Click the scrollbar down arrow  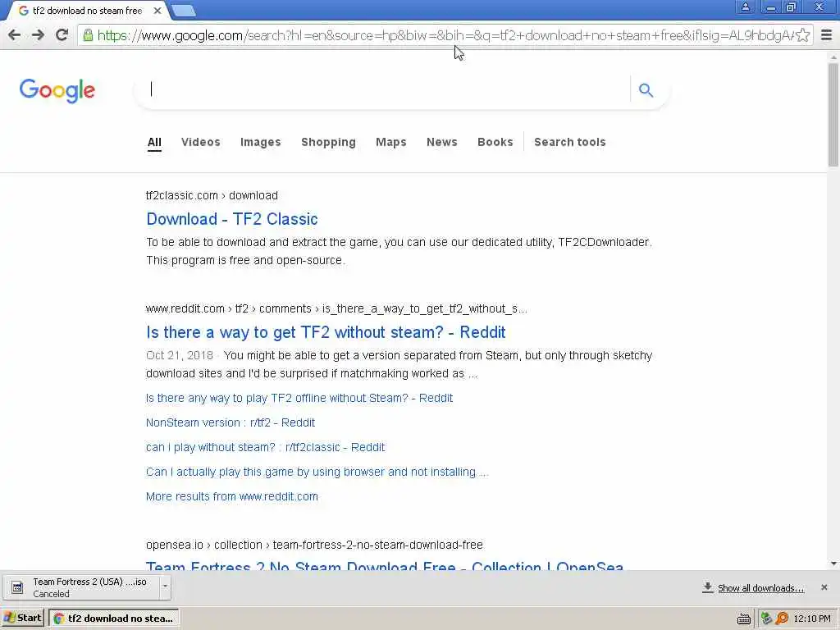pos(833,564)
